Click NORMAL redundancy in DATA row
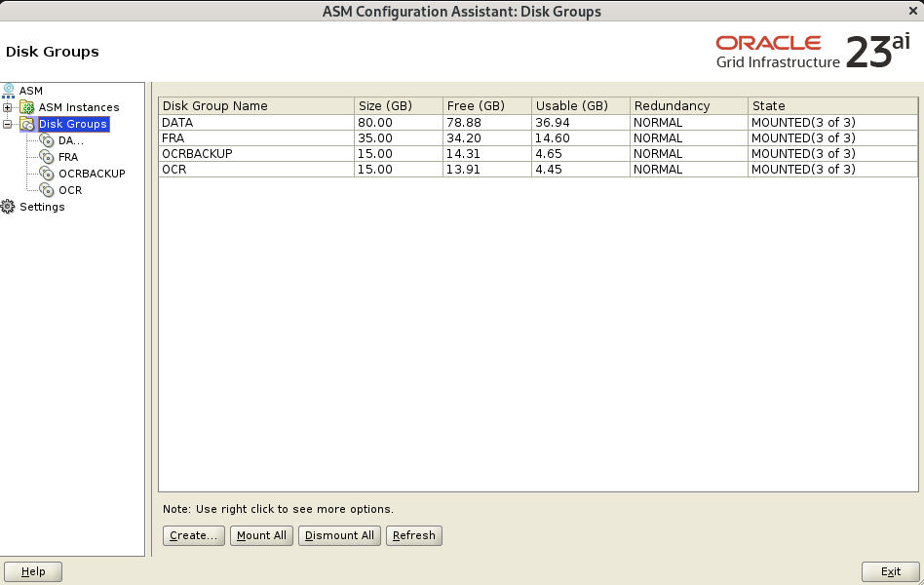The height and width of the screenshot is (585, 924). pos(658,122)
